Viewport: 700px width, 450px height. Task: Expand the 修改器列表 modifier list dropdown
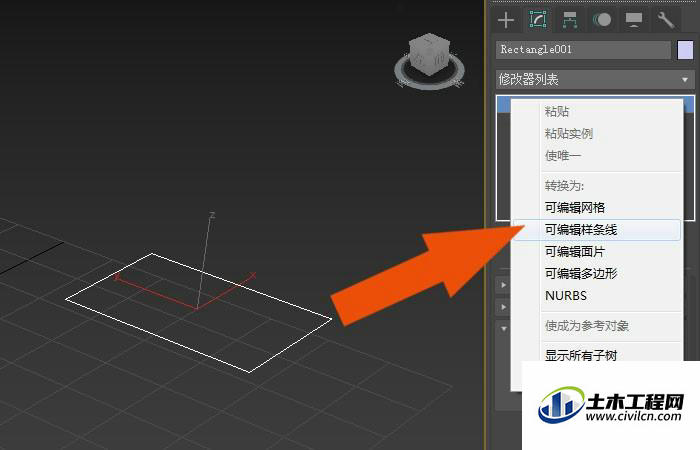coord(595,79)
